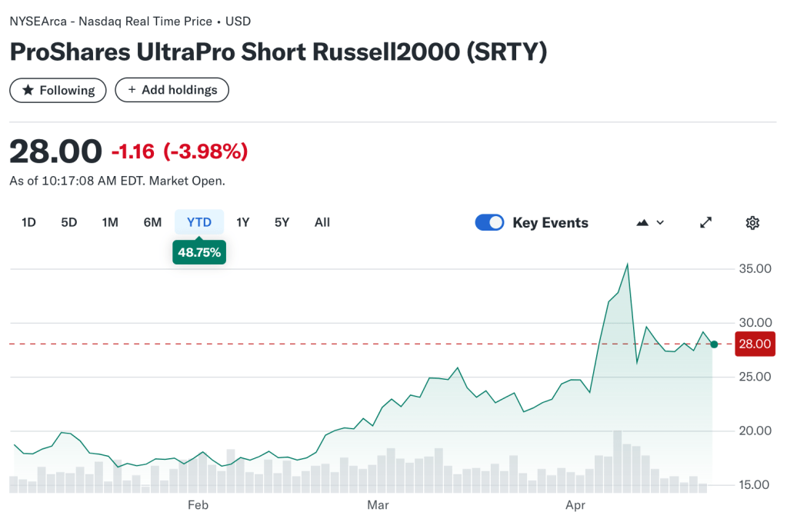Open chart settings gear icon

point(752,223)
